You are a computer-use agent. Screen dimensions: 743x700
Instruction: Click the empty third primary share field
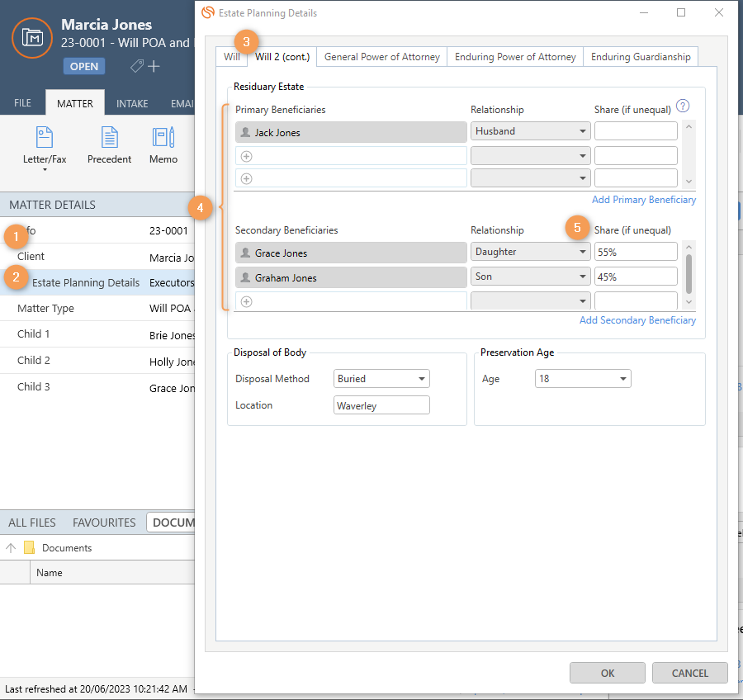click(636, 178)
